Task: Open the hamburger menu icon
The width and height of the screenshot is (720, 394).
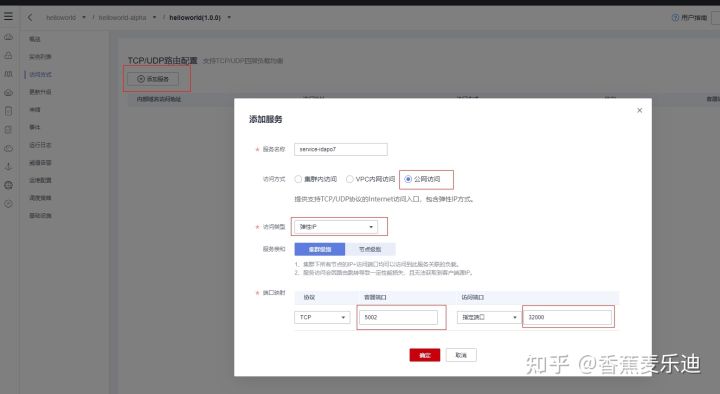Action: pyautogui.click(x=8, y=17)
